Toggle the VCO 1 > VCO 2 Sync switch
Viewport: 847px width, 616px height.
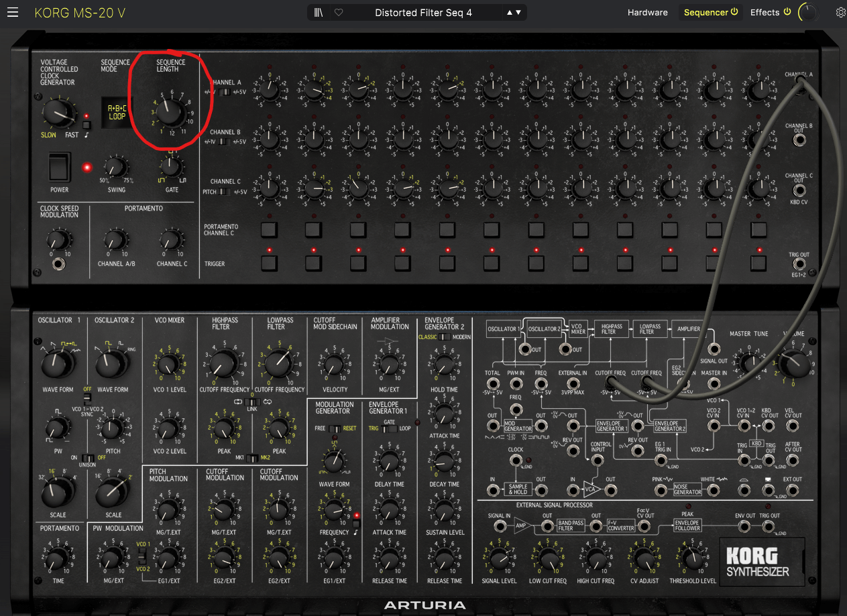click(87, 399)
